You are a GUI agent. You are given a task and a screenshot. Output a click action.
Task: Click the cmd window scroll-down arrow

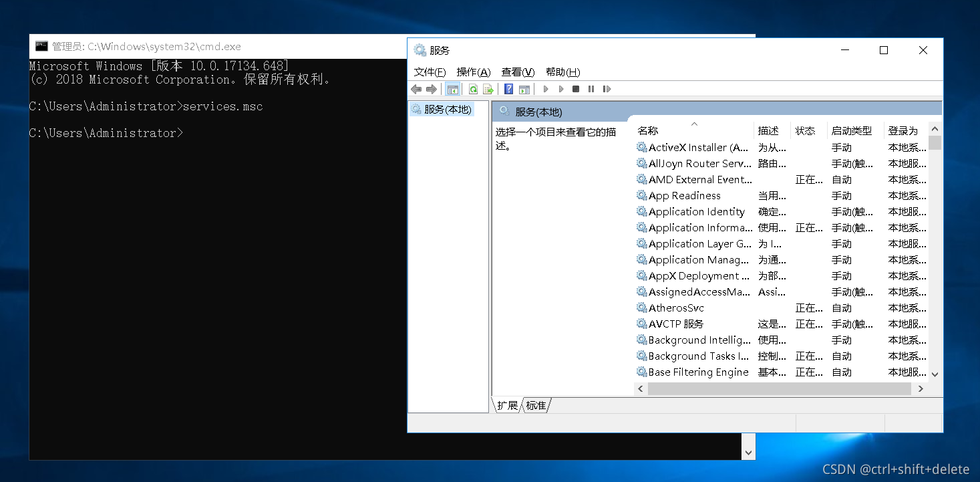tap(749, 453)
